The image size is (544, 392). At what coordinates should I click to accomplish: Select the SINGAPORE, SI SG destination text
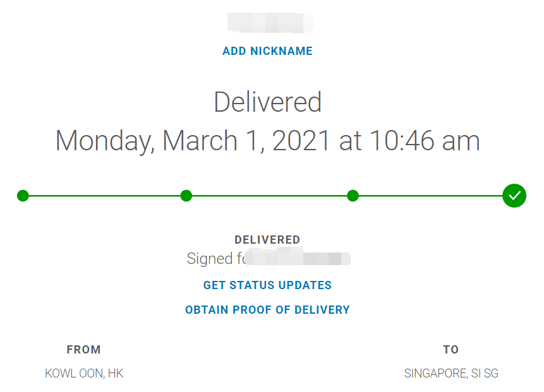(x=451, y=373)
